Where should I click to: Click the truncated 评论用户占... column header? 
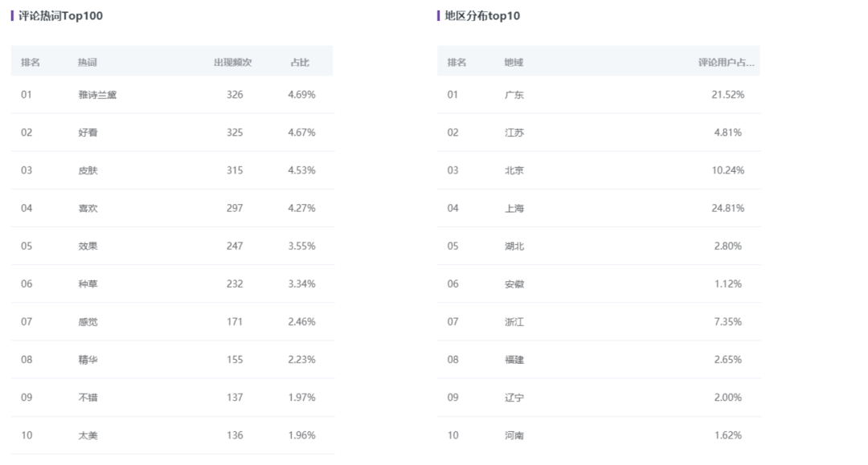pos(727,63)
